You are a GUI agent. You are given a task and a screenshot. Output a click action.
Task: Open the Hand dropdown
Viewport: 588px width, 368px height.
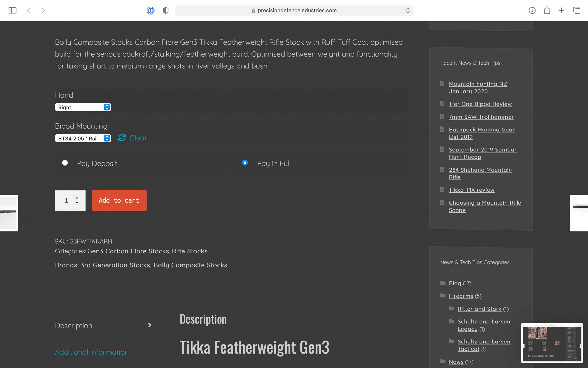pos(83,107)
